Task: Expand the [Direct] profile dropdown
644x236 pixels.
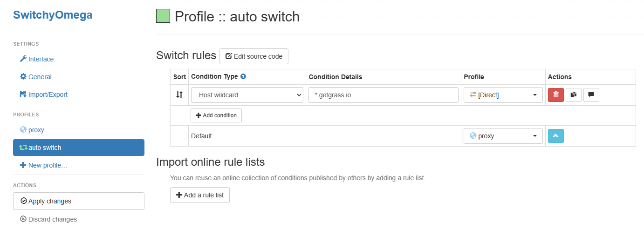Action: click(503, 95)
